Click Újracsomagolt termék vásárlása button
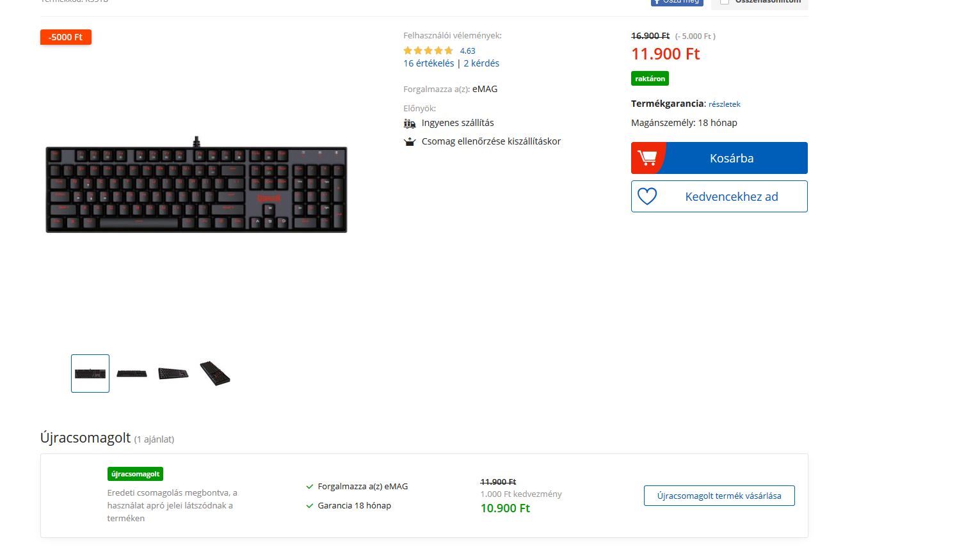 tap(719, 496)
